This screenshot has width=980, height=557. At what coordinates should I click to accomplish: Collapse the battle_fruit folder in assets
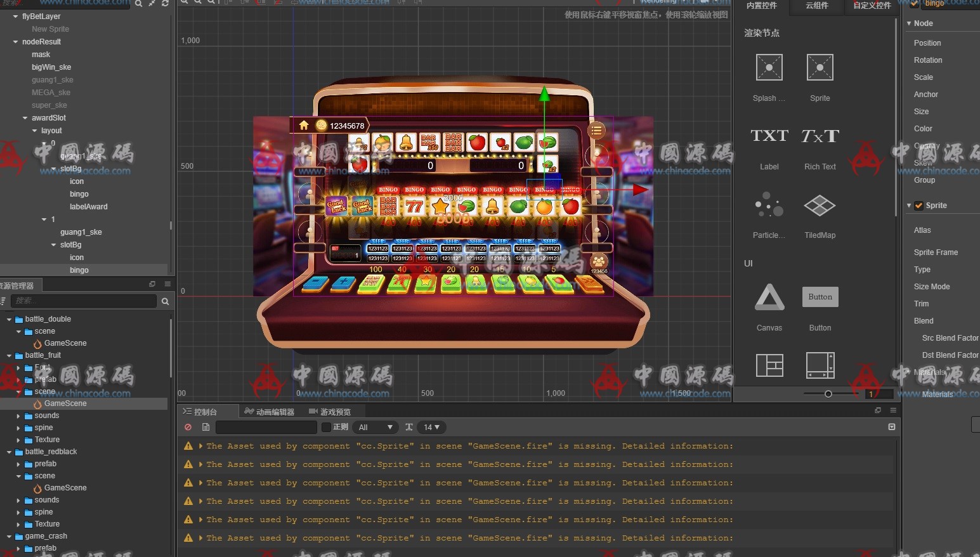pos(10,356)
